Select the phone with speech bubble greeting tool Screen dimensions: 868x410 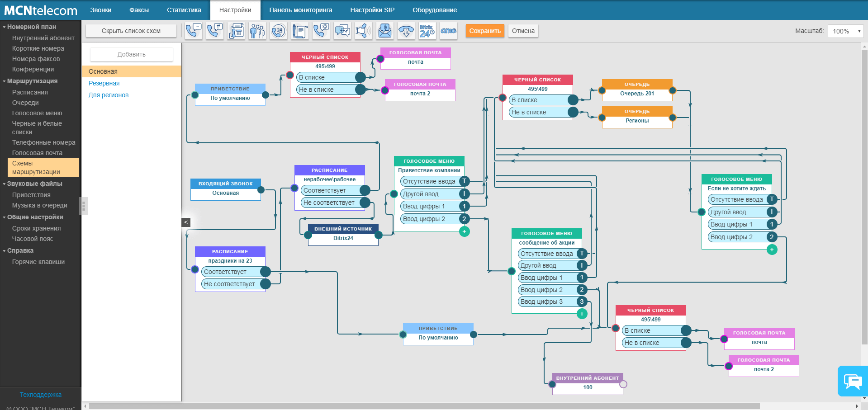tap(194, 31)
